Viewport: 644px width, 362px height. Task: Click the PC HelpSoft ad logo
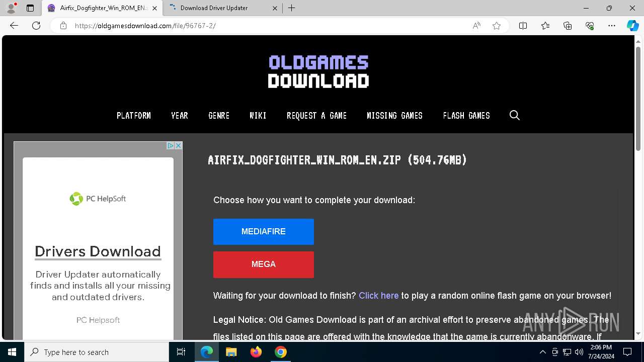[98, 199]
